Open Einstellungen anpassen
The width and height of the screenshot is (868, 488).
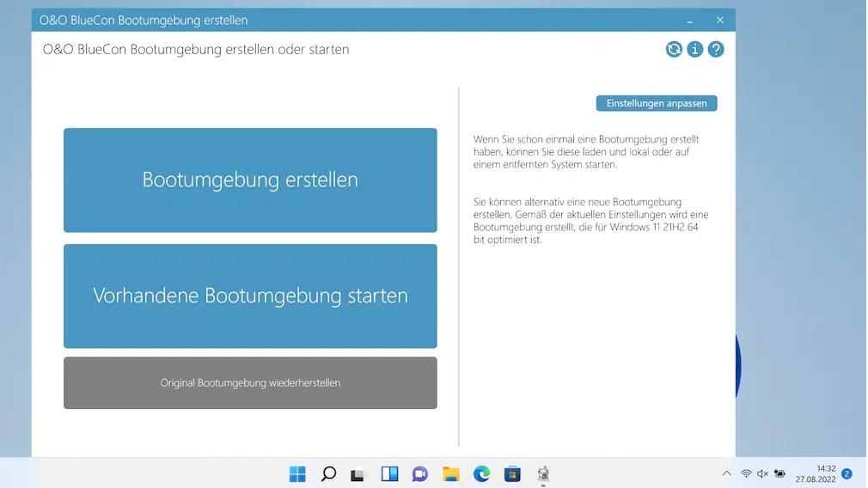coord(657,103)
